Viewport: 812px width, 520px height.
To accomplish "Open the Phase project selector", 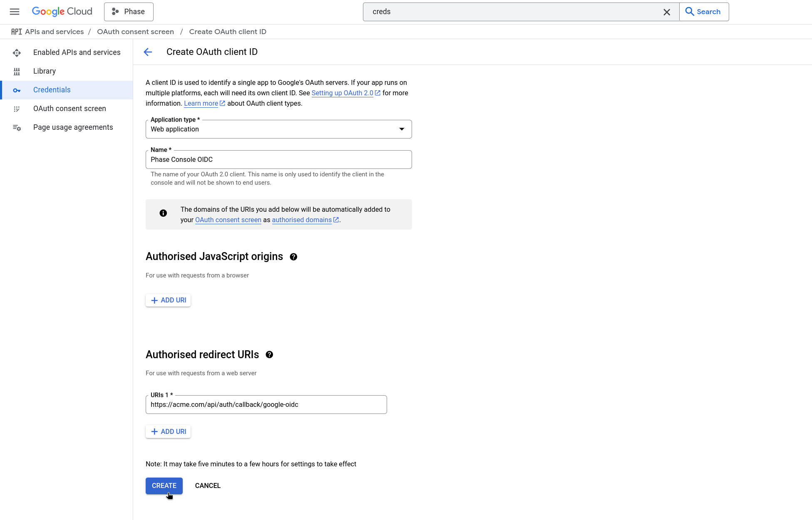I will point(128,12).
